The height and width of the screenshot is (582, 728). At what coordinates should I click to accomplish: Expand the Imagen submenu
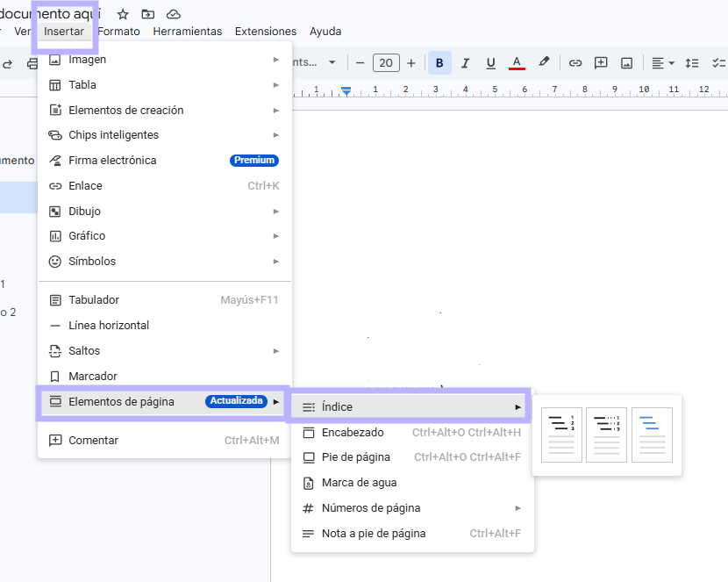(164, 60)
